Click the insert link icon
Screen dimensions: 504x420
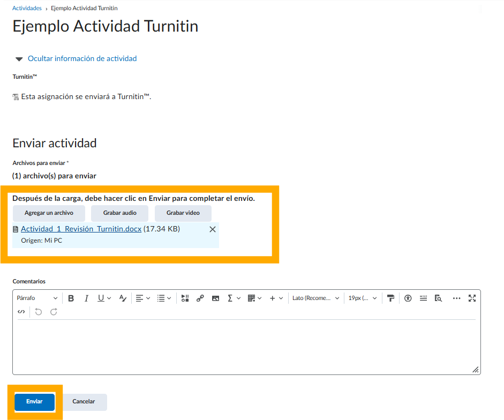point(200,298)
